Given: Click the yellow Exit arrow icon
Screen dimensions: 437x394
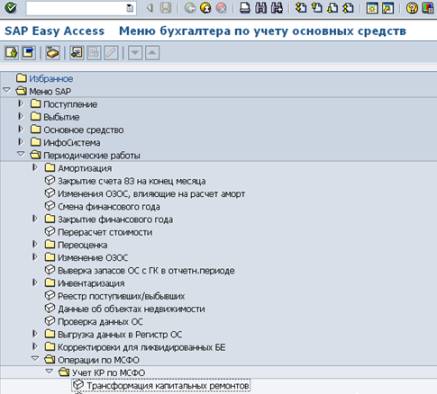Looking at the screenshot, I should click(205, 8).
